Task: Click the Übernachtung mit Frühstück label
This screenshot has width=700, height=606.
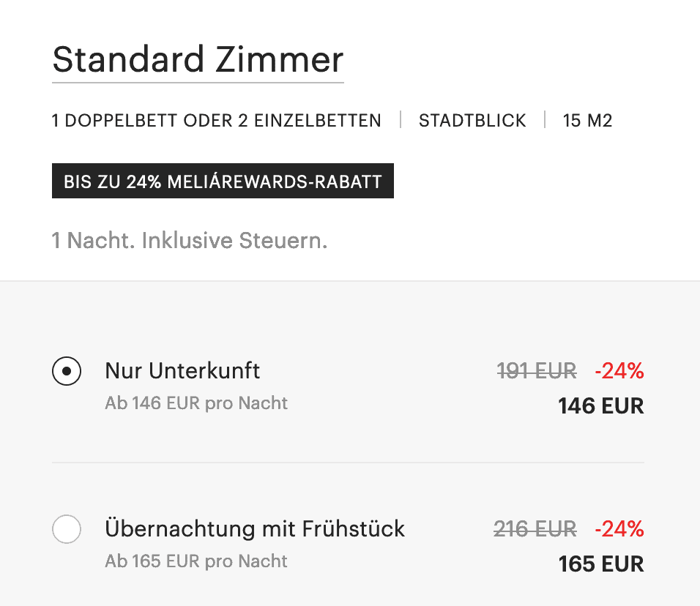Action: pyautogui.click(x=255, y=528)
